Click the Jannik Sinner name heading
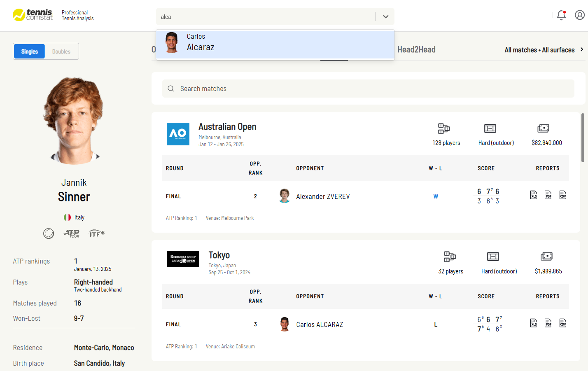This screenshot has width=588, height=371. [74, 190]
